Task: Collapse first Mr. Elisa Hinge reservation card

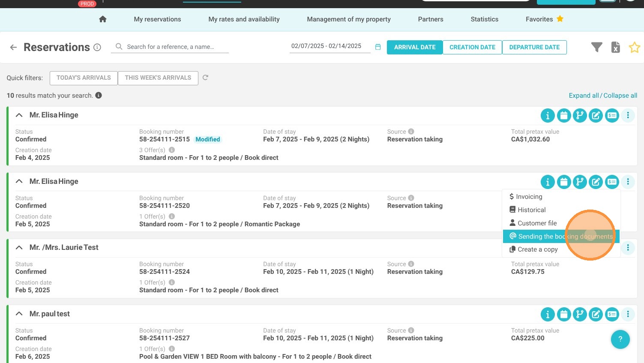Action: 19,115
